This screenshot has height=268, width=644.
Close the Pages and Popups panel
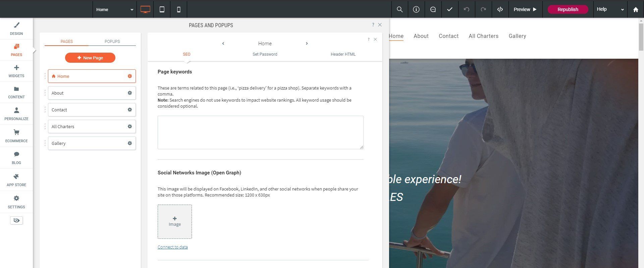[380, 25]
